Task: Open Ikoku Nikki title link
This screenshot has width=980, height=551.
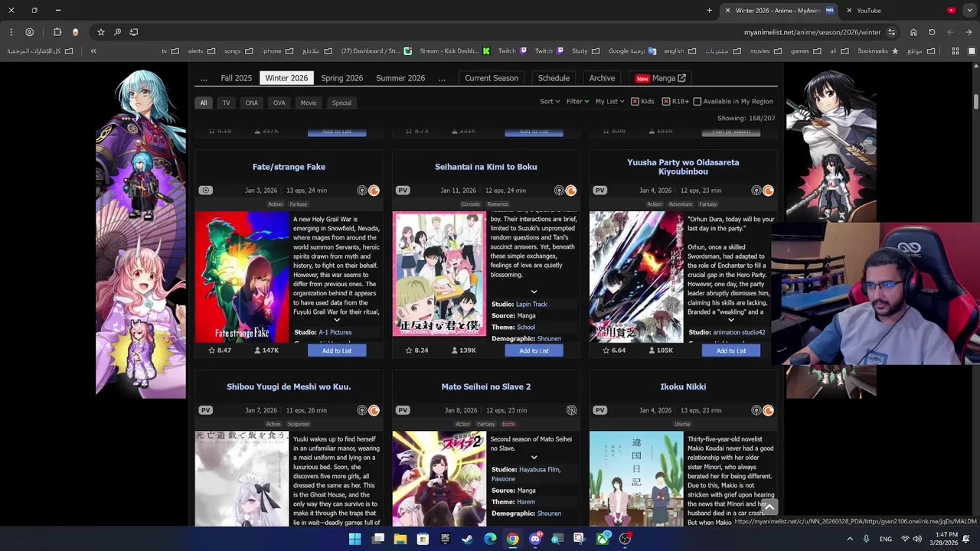Action: pyautogui.click(x=683, y=386)
